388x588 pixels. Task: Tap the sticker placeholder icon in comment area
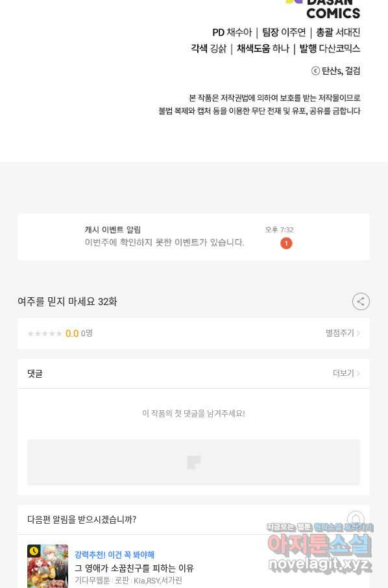point(194,462)
